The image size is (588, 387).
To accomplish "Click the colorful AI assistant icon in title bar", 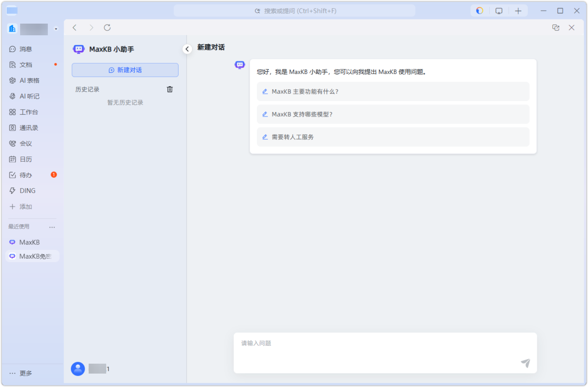I will pyautogui.click(x=480, y=11).
